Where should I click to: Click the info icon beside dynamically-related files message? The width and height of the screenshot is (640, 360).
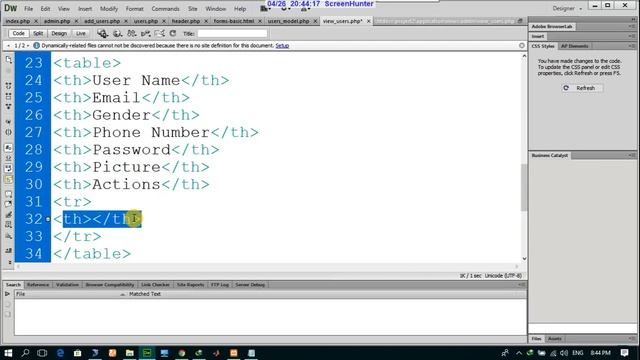(36, 46)
